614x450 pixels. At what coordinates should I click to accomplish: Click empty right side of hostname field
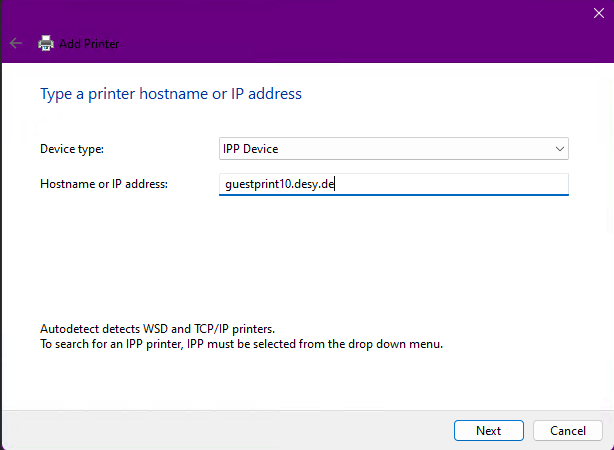click(x=480, y=184)
